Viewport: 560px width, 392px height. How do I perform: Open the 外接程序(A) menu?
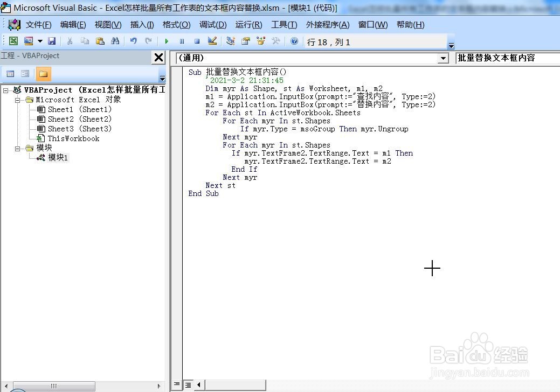[x=328, y=25]
